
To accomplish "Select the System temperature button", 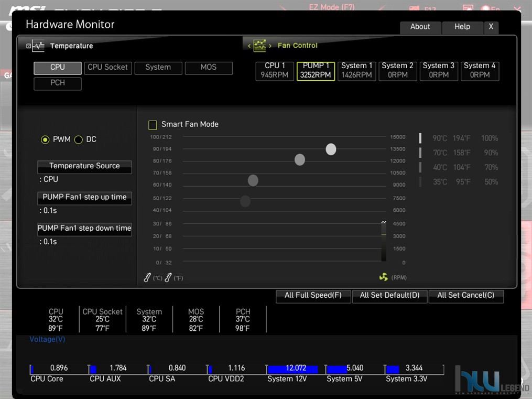I will pyautogui.click(x=158, y=68).
